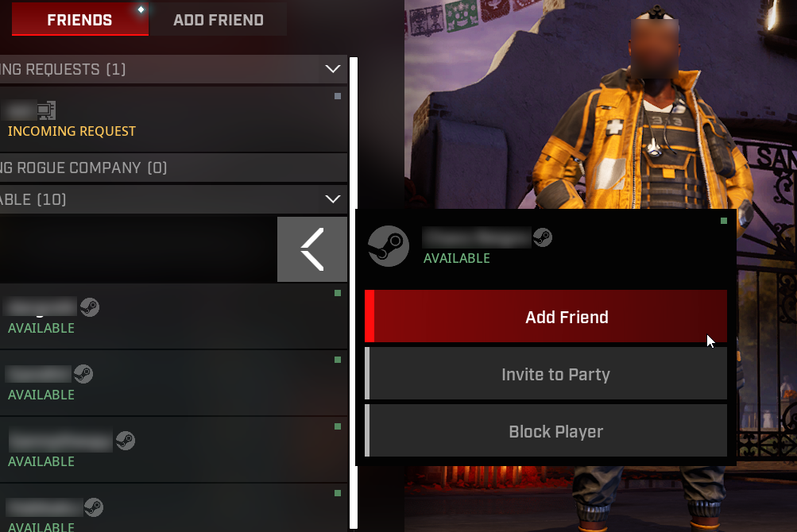
Task: Select the Incoming Request entry
Action: click(x=172, y=119)
